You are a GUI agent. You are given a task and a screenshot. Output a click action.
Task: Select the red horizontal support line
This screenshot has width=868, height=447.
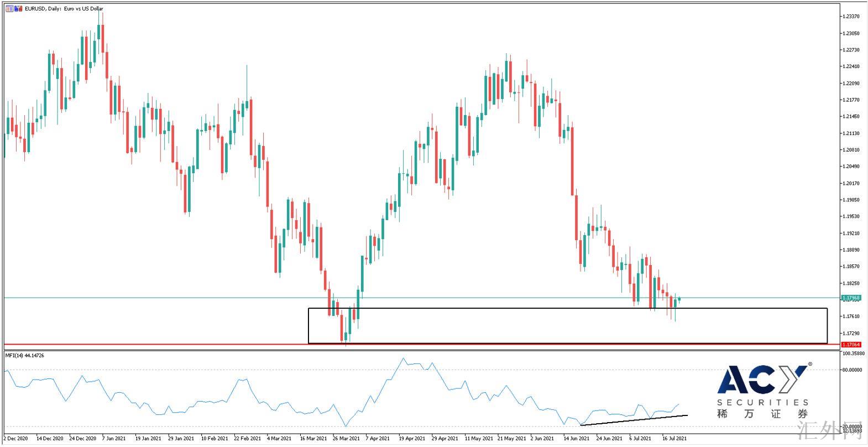click(x=166, y=345)
